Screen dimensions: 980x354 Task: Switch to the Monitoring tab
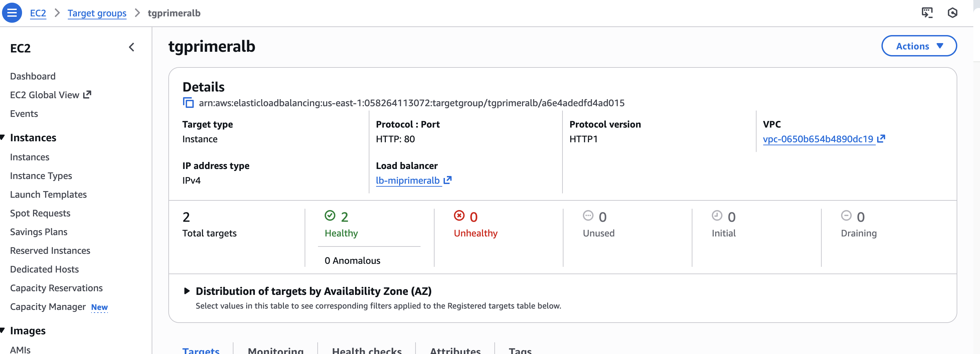click(276, 350)
